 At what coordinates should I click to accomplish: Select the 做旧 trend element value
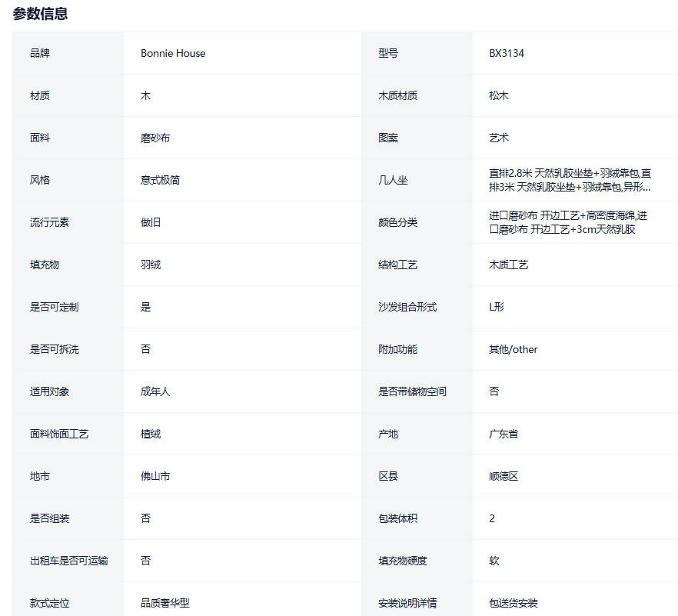point(151,222)
